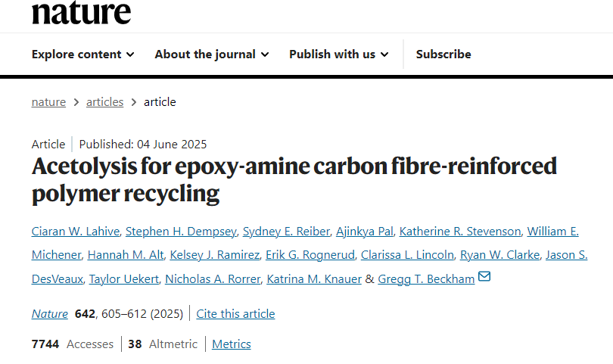This screenshot has width=613, height=364.
Task: Open the Subscribe page
Action: [x=443, y=54]
